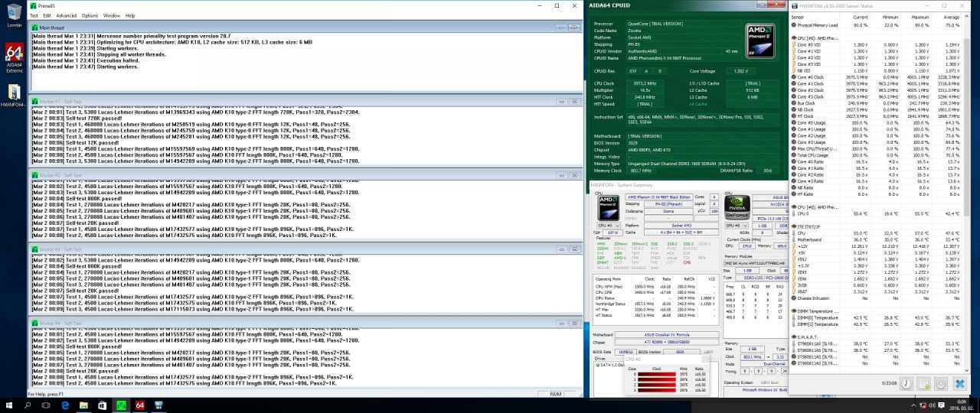The image size is (980, 413).
Task: Click the Prime95 title bar icon
Action: [33, 5]
